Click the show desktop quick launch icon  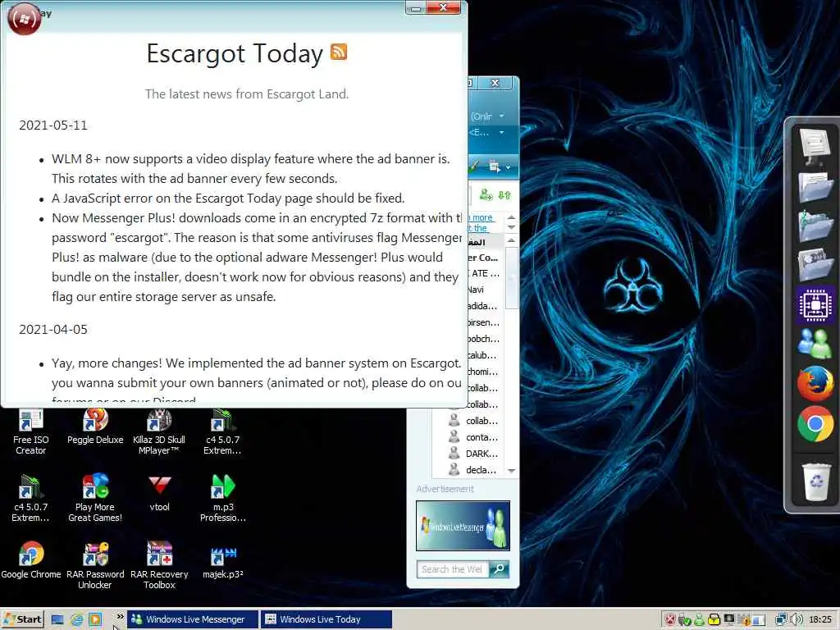point(57,620)
